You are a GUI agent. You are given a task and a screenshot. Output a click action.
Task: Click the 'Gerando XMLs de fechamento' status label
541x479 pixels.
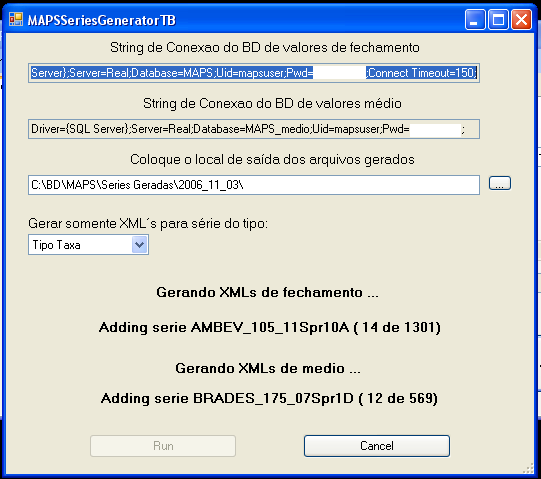coord(267,292)
